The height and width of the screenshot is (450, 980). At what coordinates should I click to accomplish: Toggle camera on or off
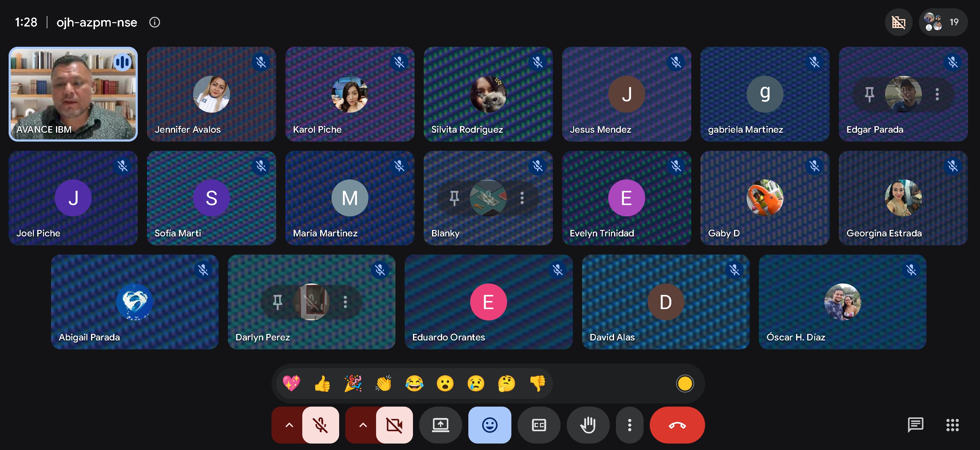pos(395,425)
